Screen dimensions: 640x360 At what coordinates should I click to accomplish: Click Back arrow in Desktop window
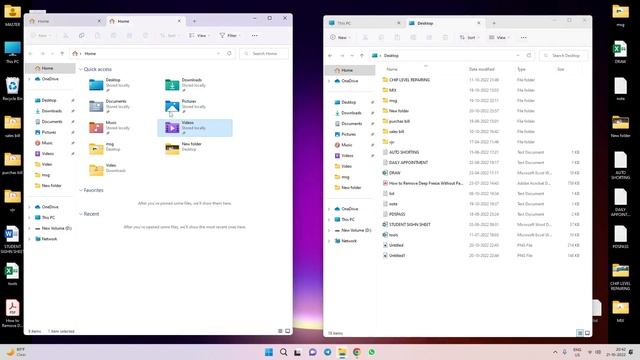(330, 56)
